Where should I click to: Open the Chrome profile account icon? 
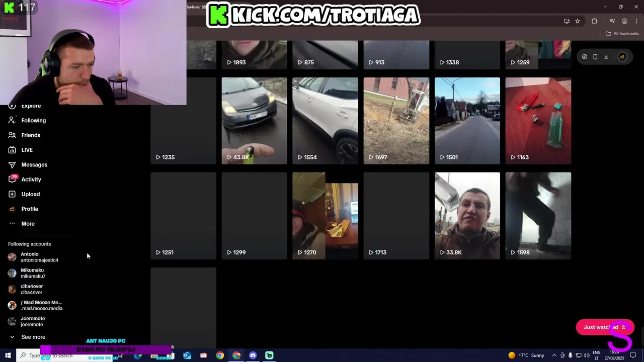click(624, 21)
